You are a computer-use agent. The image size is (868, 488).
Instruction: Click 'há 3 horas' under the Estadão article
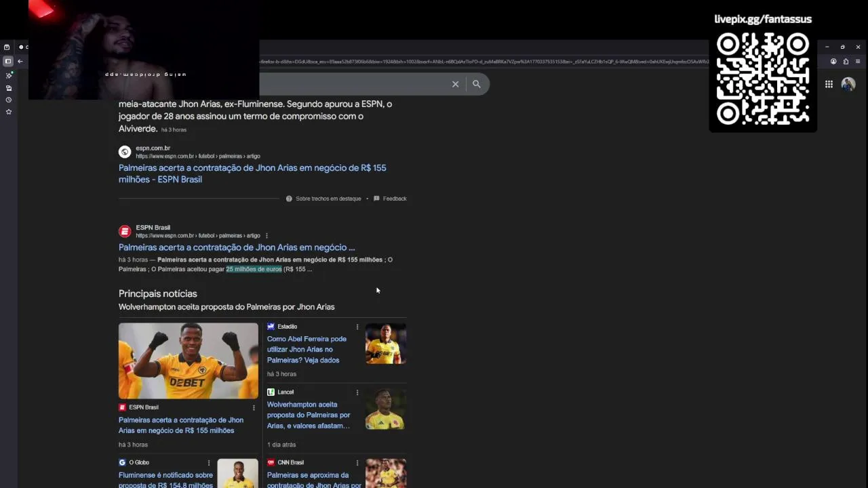pyautogui.click(x=281, y=374)
